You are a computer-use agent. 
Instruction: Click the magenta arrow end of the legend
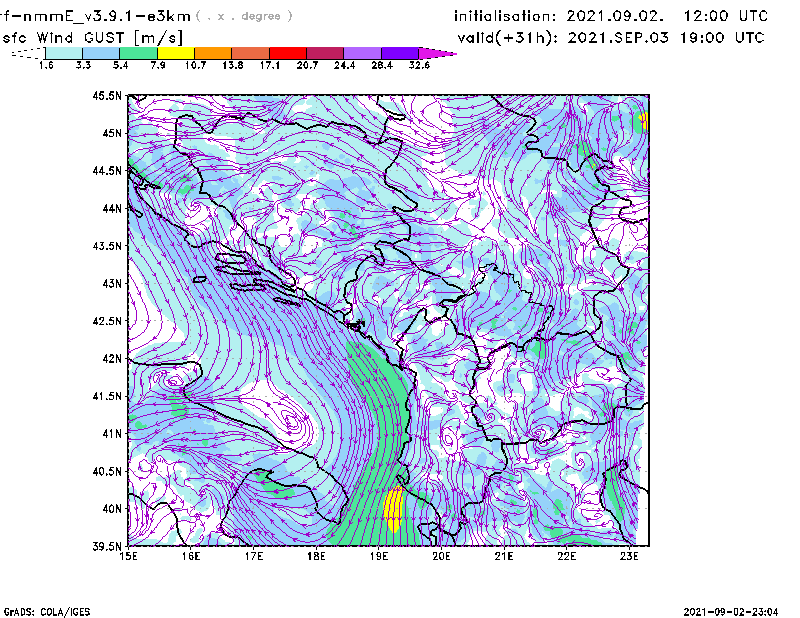[436, 53]
